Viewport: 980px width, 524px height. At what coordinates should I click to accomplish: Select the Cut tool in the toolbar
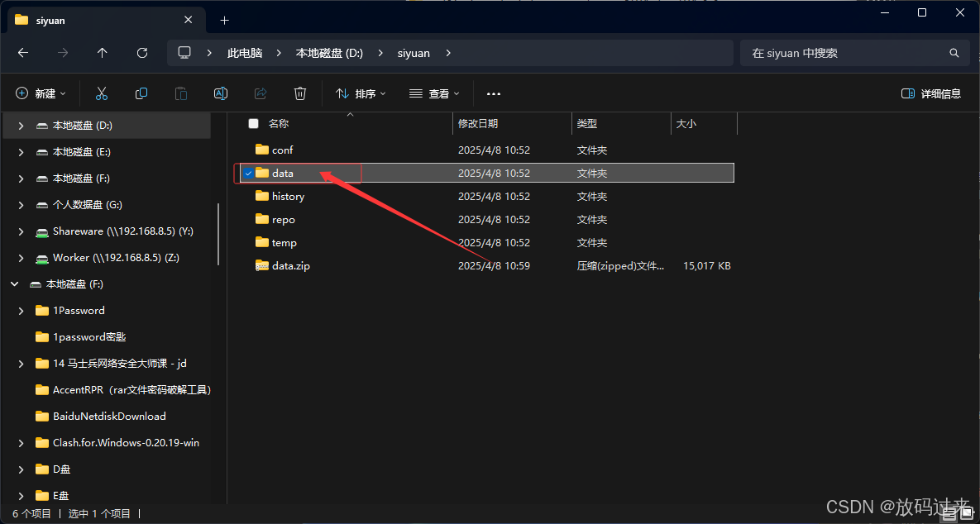101,93
